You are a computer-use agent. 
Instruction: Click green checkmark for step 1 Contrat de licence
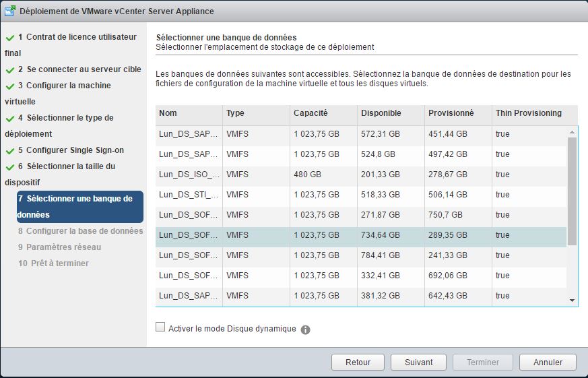(x=10, y=38)
